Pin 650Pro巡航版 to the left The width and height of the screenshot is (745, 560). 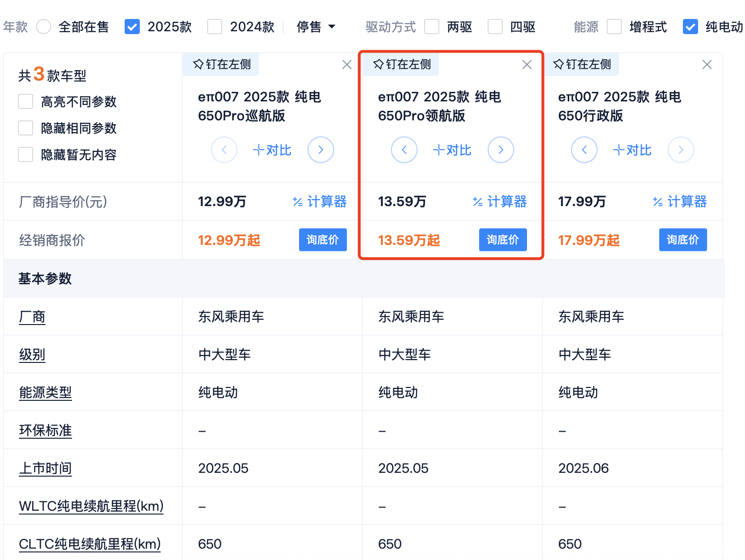(x=222, y=64)
